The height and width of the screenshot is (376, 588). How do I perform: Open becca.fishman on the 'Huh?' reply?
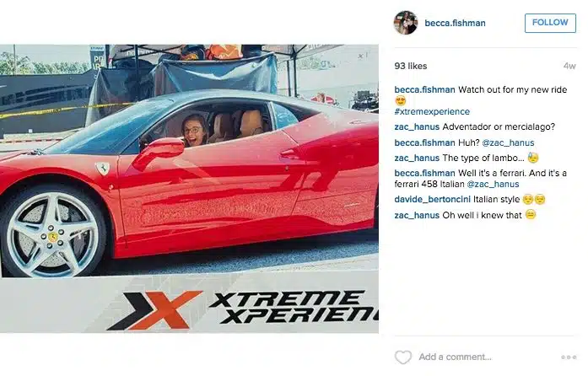424,142
